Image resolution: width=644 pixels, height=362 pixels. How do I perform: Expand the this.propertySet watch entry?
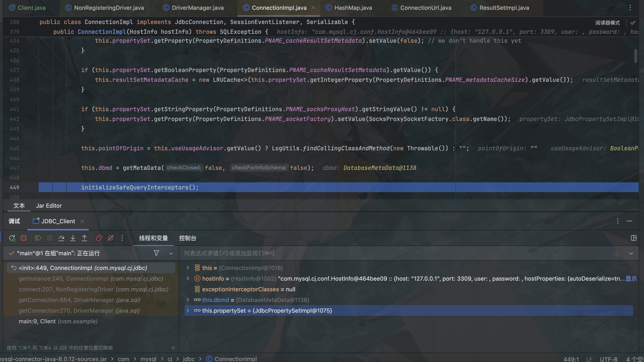[x=188, y=310]
